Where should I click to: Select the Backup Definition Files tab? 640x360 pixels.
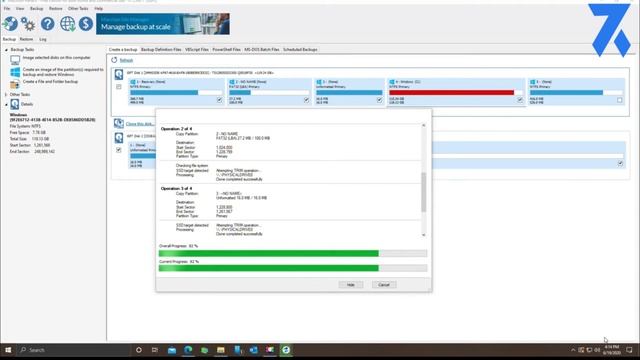tap(161, 49)
